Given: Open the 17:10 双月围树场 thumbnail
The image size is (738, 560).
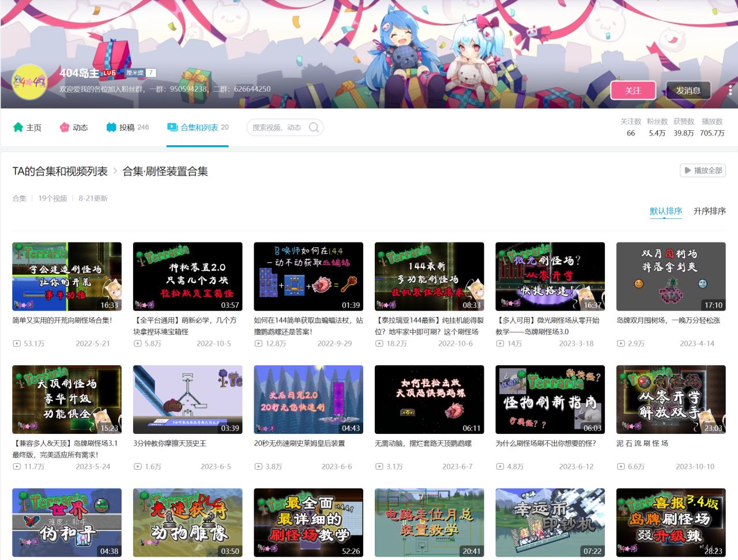Looking at the screenshot, I should (671, 277).
